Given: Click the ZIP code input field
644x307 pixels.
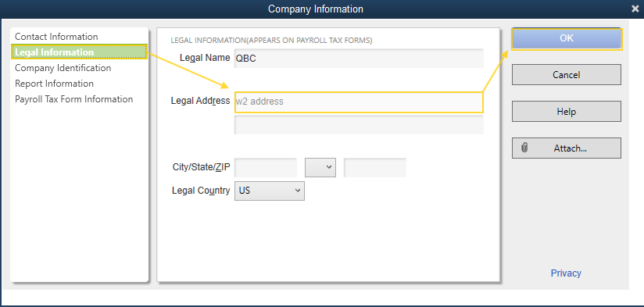Looking at the screenshot, I should 375,167.
